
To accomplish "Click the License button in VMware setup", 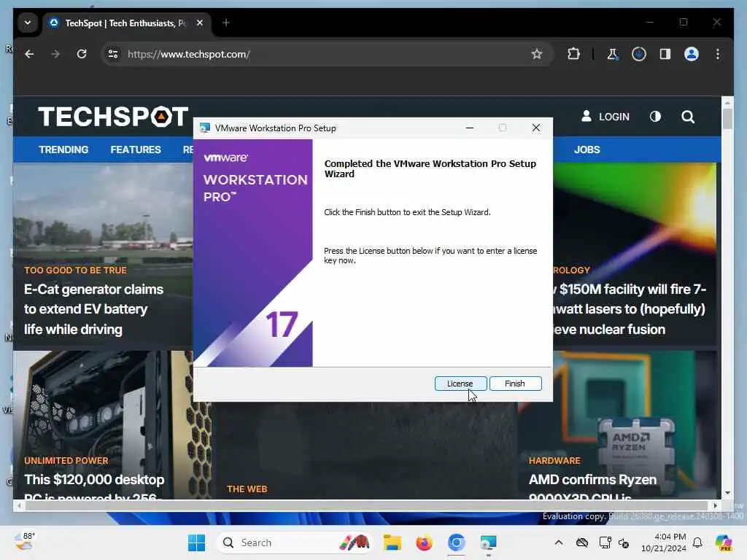I will [460, 384].
